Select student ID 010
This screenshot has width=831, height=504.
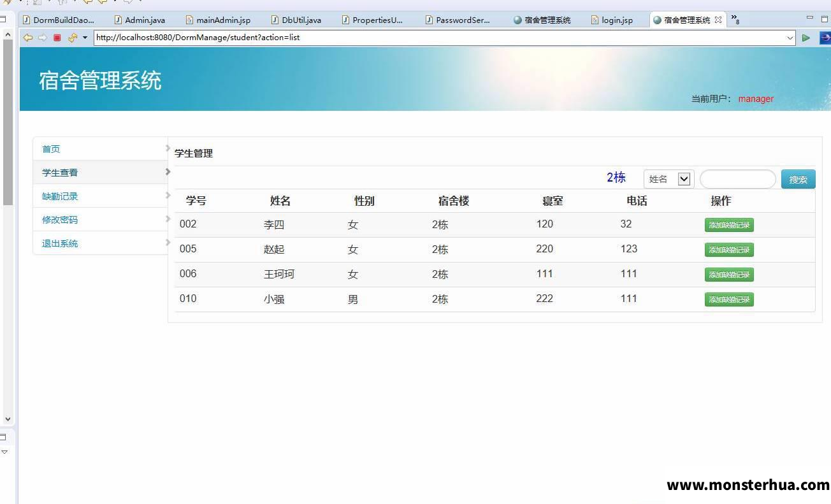click(188, 299)
